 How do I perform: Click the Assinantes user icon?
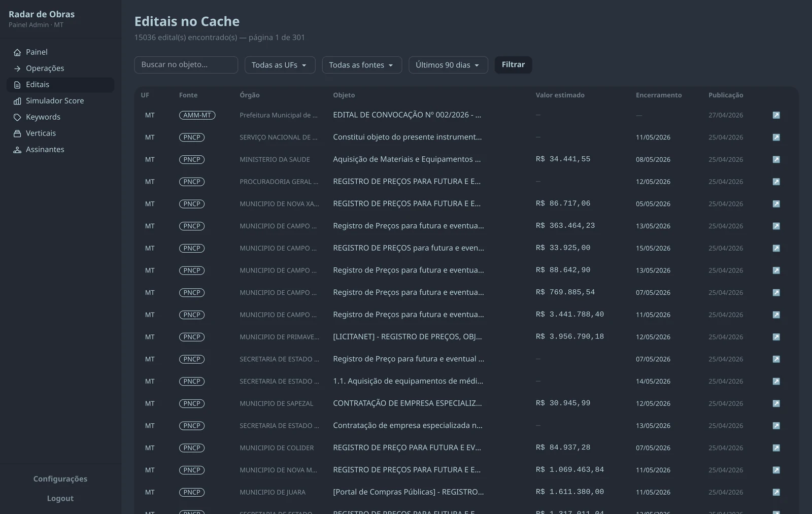(17, 150)
